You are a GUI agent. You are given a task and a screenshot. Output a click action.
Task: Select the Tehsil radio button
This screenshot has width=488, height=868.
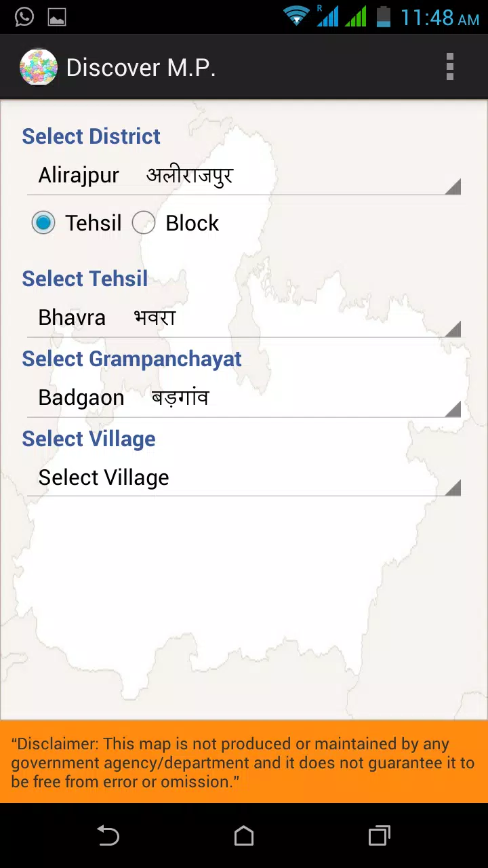point(43,223)
